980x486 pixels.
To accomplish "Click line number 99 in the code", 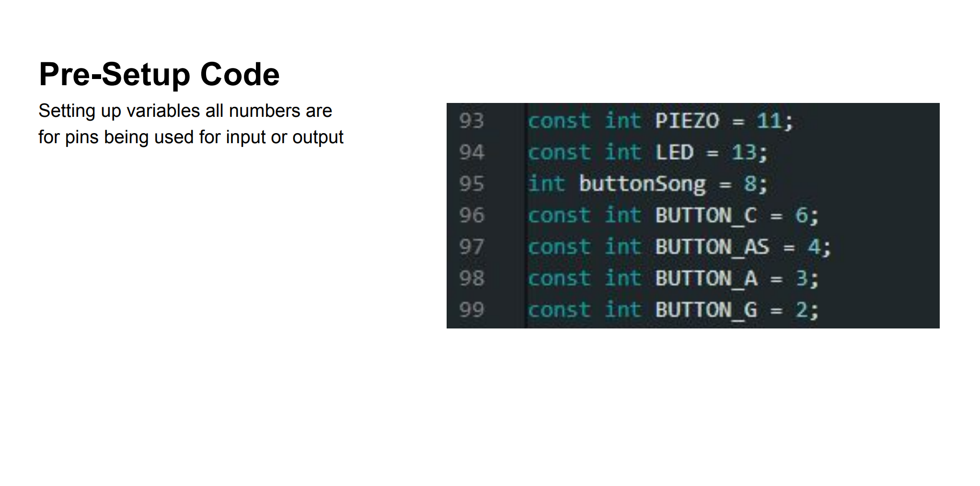I will [472, 310].
